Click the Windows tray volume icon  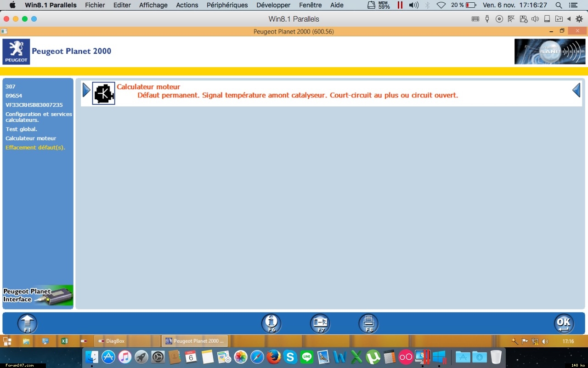[x=545, y=341]
